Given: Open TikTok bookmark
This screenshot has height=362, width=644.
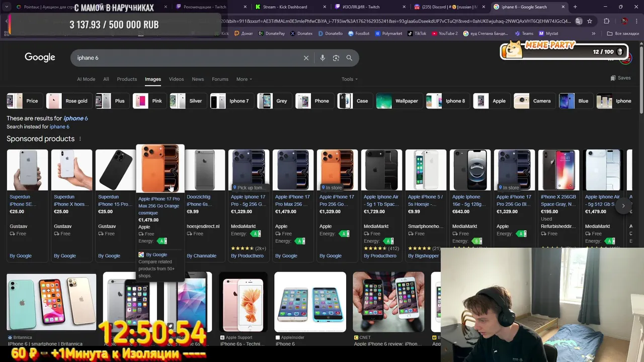Looking at the screenshot, I should [417, 33].
